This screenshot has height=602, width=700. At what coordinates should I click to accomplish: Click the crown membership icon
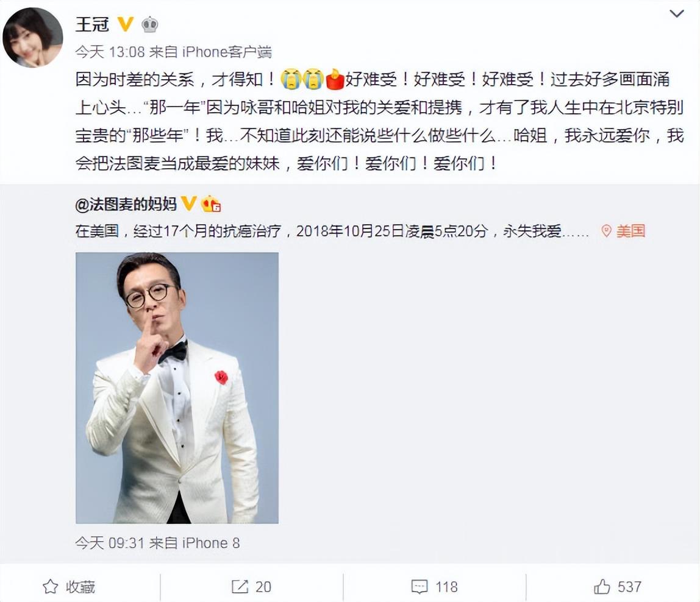pos(150,24)
